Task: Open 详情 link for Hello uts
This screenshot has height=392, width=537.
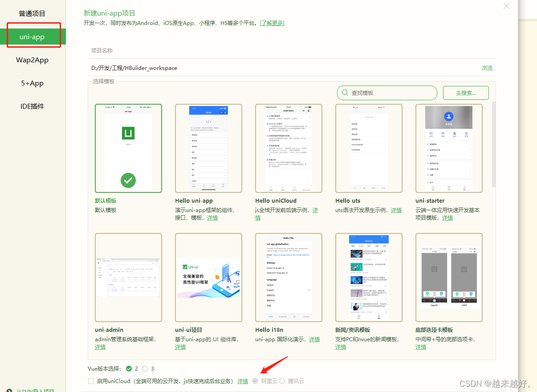Action: tap(396, 210)
